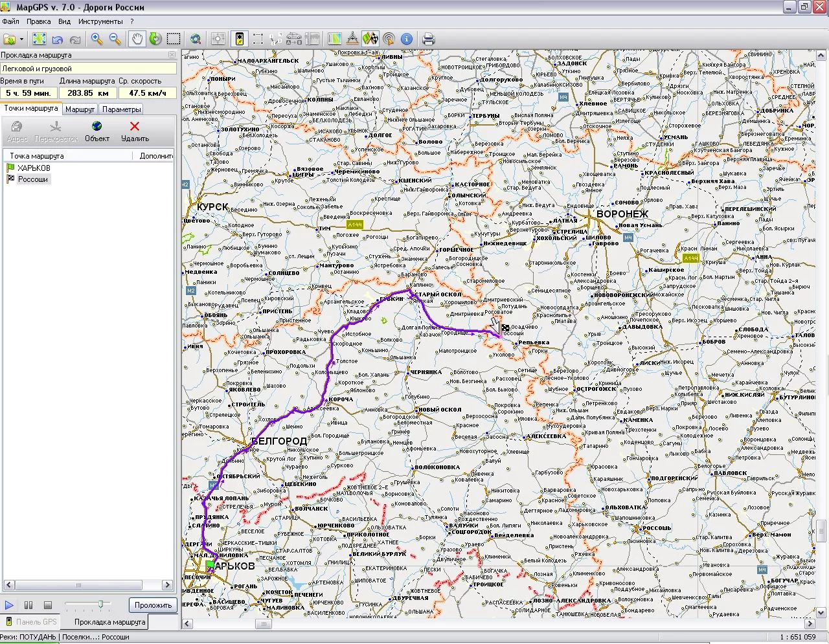This screenshot has width=829, height=644.
Task: Click the route list scroll left arrow
Action: point(8,584)
